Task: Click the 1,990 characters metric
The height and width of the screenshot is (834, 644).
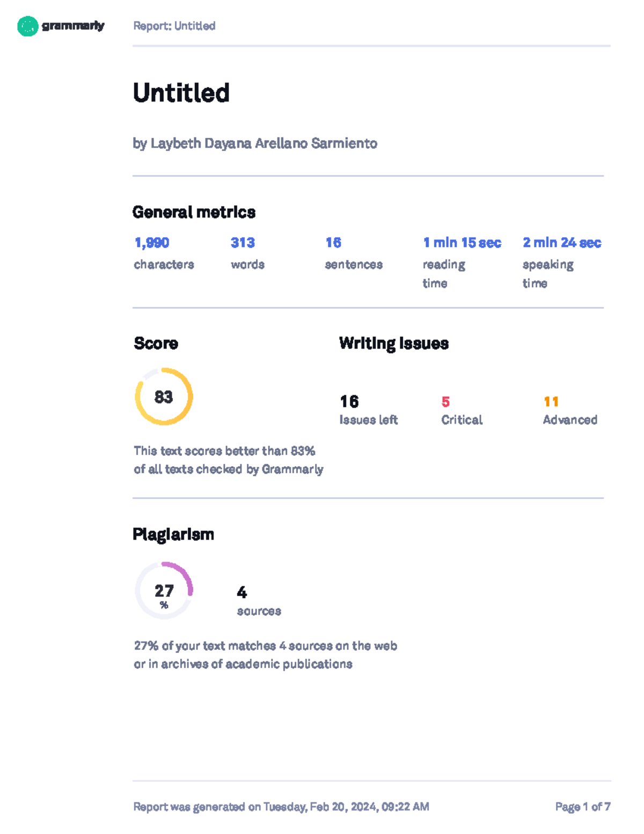Action: pyautogui.click(x=152, y=243)
